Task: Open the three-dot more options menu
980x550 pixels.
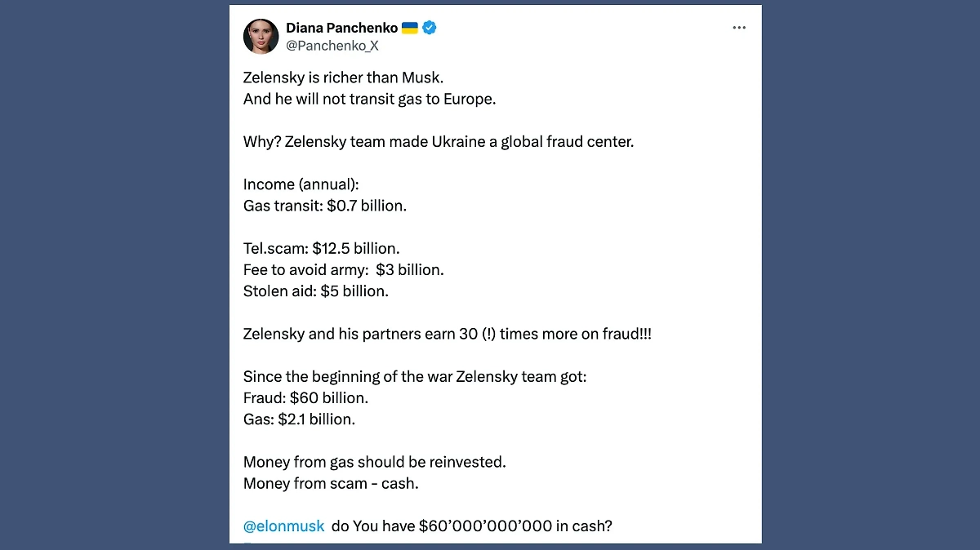Action: coord(739,28)
